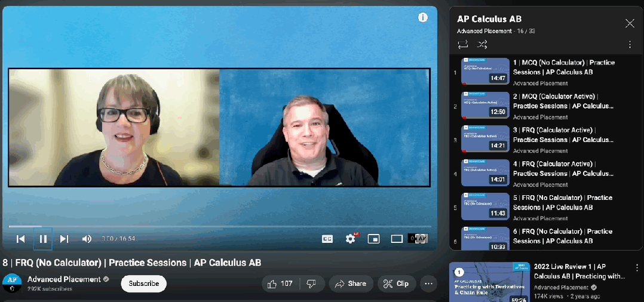Seek using the video progress bar
Screen dimensions: 644x302
[220, 226]
